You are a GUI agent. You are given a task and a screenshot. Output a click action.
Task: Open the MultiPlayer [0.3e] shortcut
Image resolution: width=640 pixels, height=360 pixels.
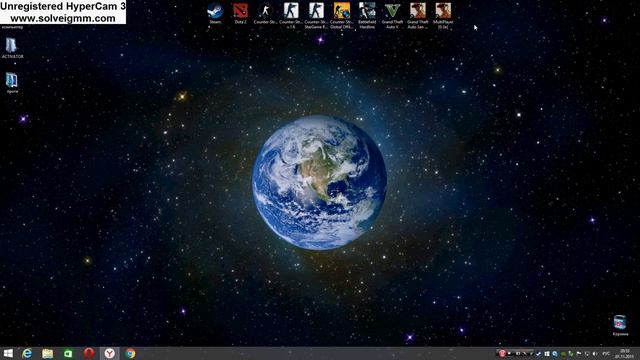click(443, 16)
